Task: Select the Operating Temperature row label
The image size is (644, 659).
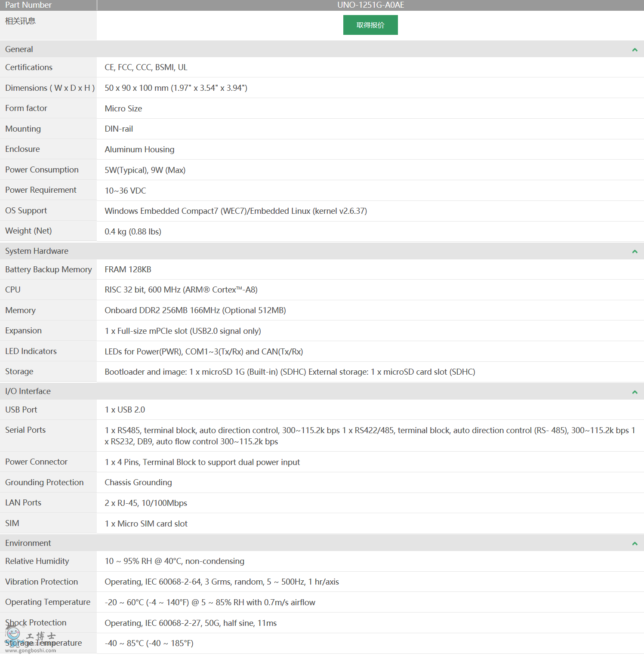Action: coord(48,602)
